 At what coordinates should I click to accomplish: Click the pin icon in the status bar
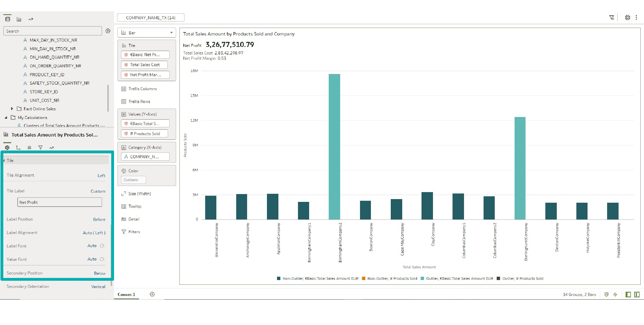[606, 295]
